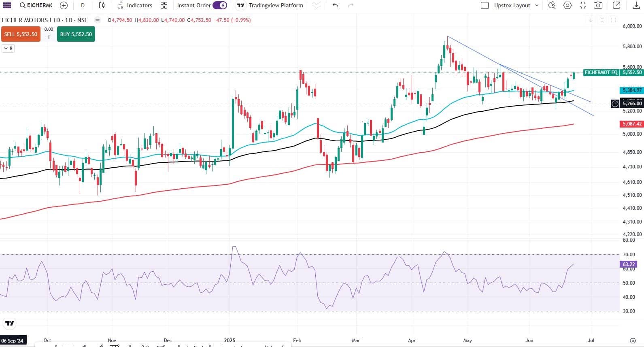The image size is (644, 347).
Task: Click the quick search lightning icon
Action: click(x=552, y=5)
